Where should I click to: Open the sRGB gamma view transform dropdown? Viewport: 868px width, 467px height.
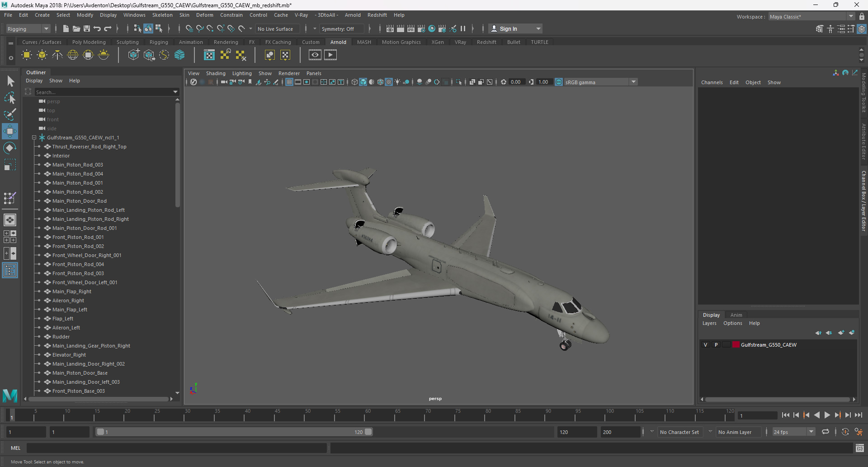pos(633,82)
